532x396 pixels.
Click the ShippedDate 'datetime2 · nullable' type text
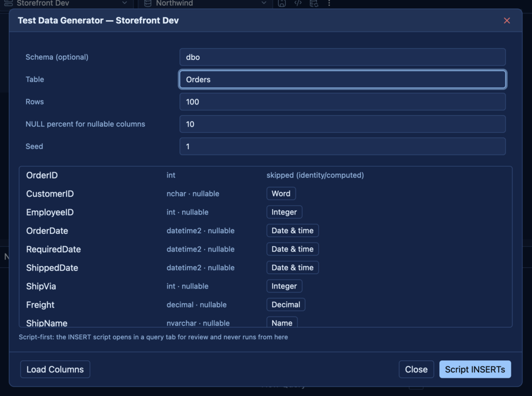(200, 267)
